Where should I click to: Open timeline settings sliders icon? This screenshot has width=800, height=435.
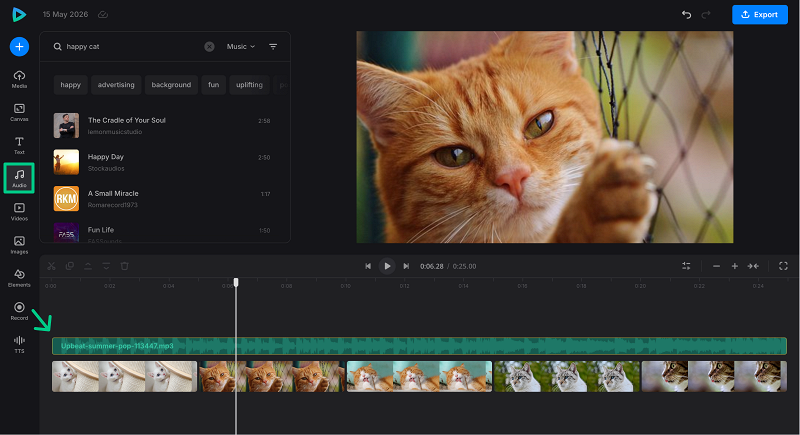point(686,266)
